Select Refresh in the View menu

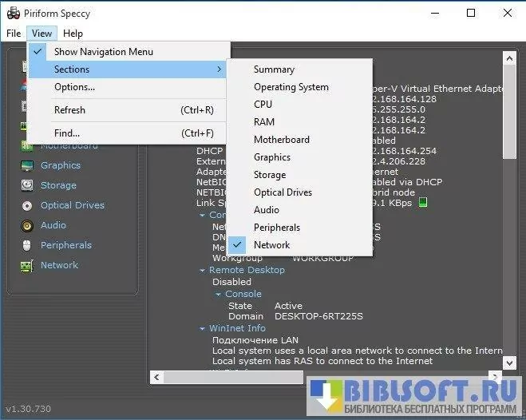(x=69, y=110)
